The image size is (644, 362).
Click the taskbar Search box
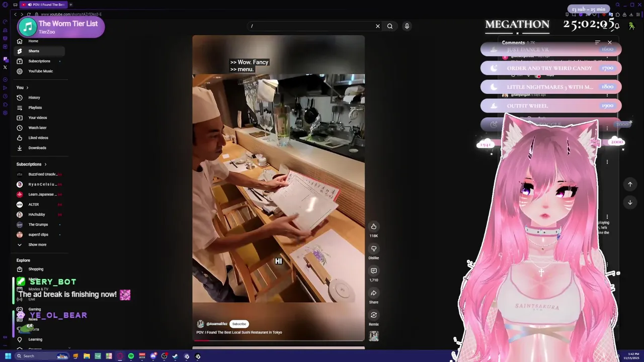click(42, 356)
